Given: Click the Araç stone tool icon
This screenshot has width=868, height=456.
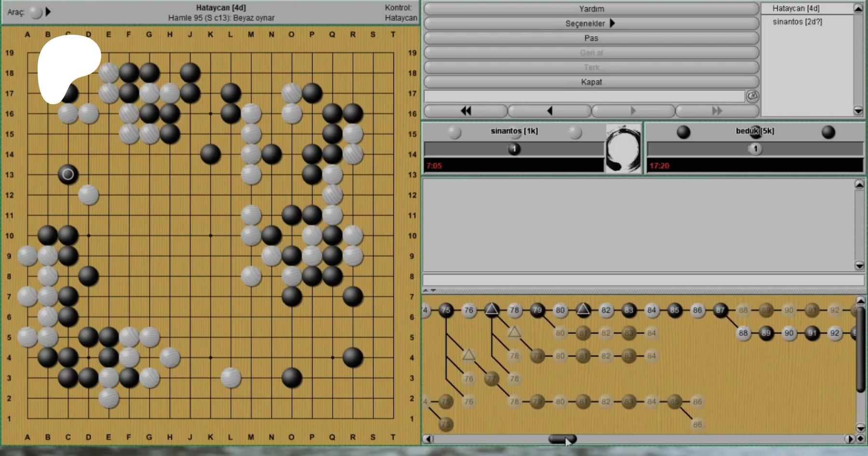Looking at the screenshot, I should [36, 12].
